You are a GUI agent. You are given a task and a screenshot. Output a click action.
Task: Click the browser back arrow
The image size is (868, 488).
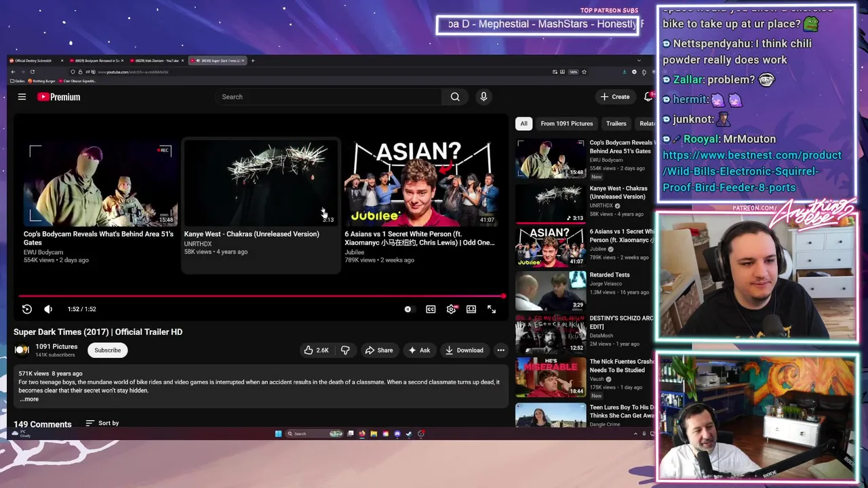click(14, 72)
